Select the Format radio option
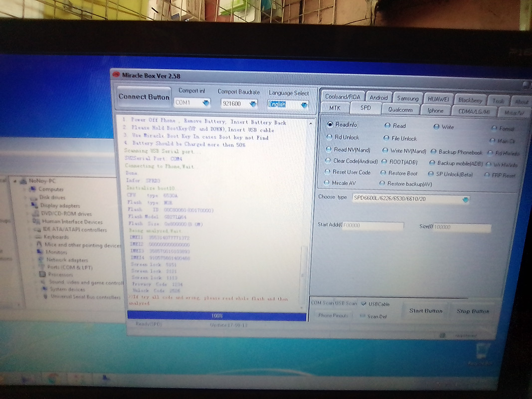The height and width of the screenshot is (399, 532). 503,129
